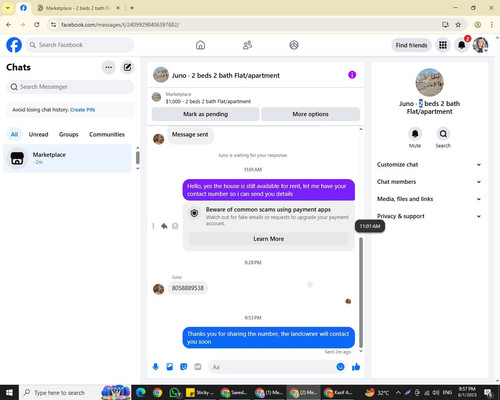View site information icon in address bar
Viewport: 500px width, 400px height.
click(x=53, y=25)
